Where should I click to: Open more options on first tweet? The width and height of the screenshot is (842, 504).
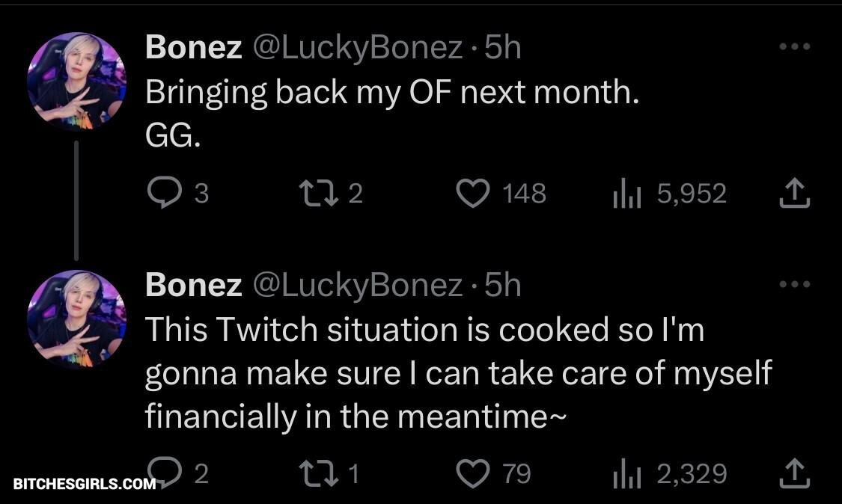(x=795, y=47)
